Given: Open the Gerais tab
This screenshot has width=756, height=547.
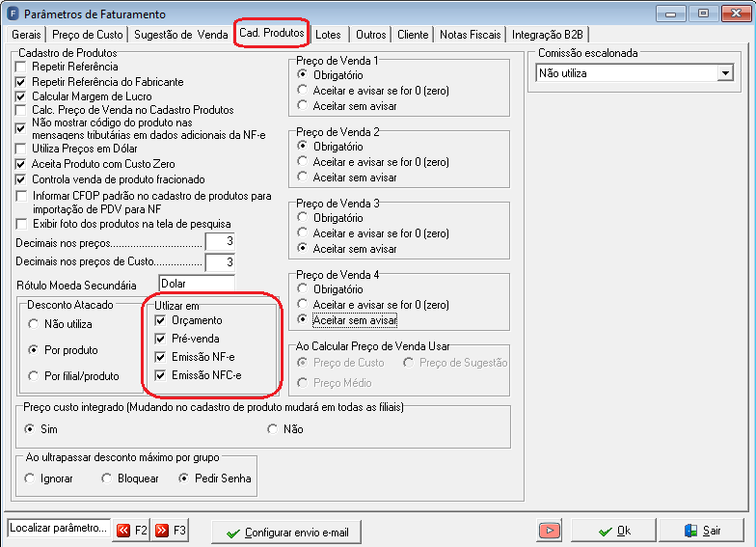Looking at the screenshot, I should [x=26, y=35].
